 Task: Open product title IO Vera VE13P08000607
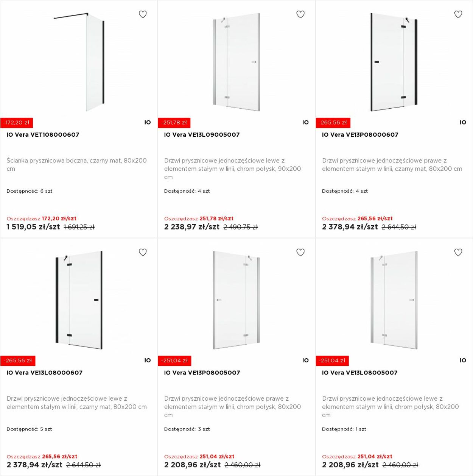(360, 134)
